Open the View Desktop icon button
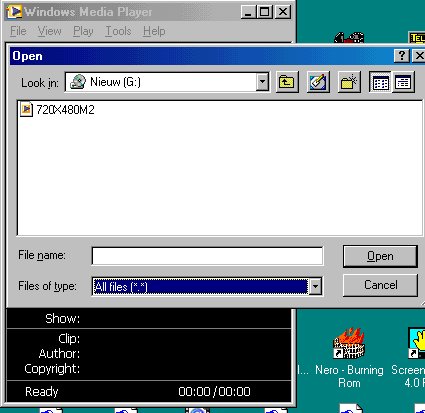Image resolution: width=425 pixels, height=413 pixels. tap(318, 82)
